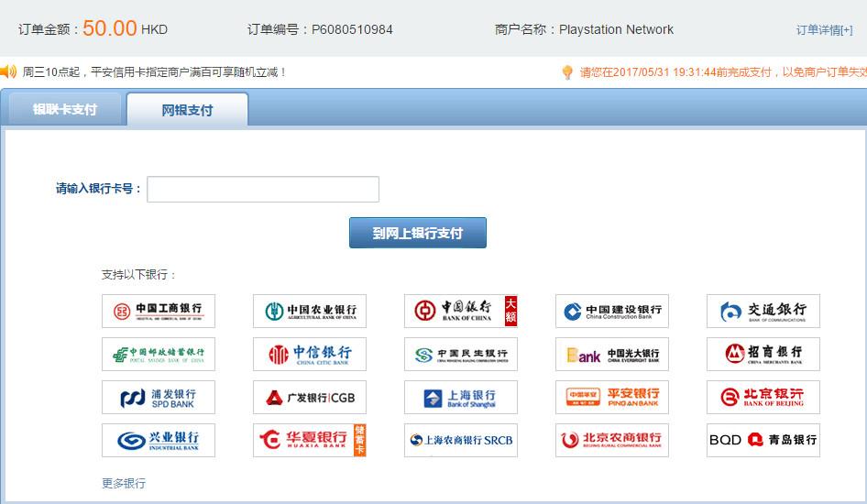Click the 50.00 HKD order amount
Viewport: 867px width, 504px height.
tap(125, 28)
